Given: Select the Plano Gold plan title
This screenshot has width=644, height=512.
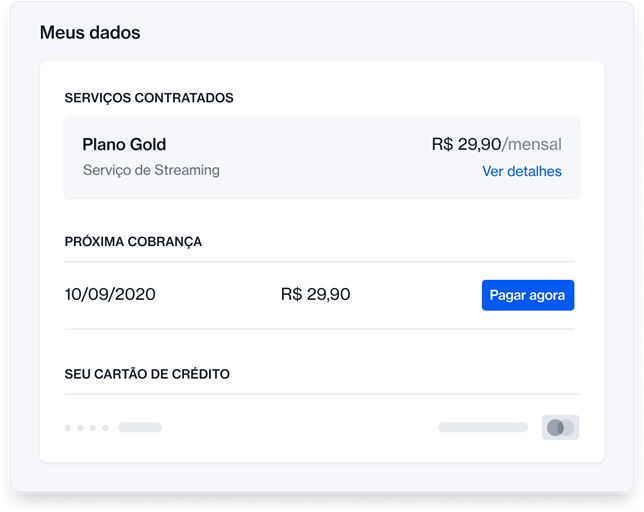Looking at the screenshot, I should [124, 145].
